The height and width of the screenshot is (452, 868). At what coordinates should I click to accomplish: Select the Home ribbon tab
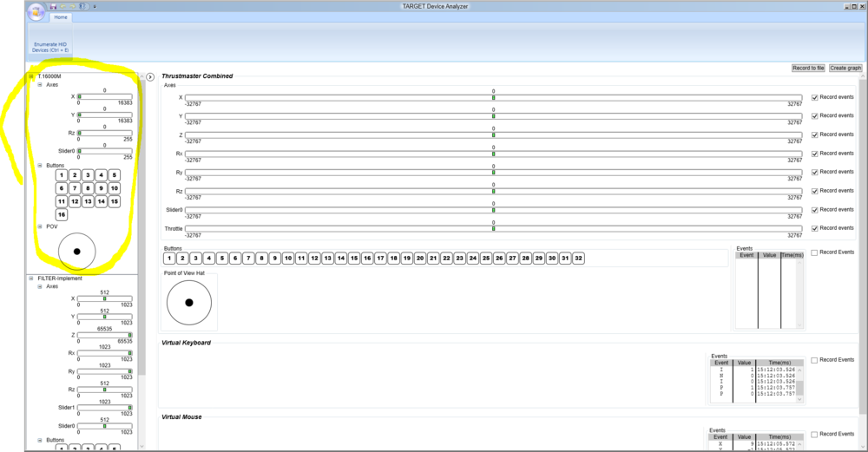[61, 17]
